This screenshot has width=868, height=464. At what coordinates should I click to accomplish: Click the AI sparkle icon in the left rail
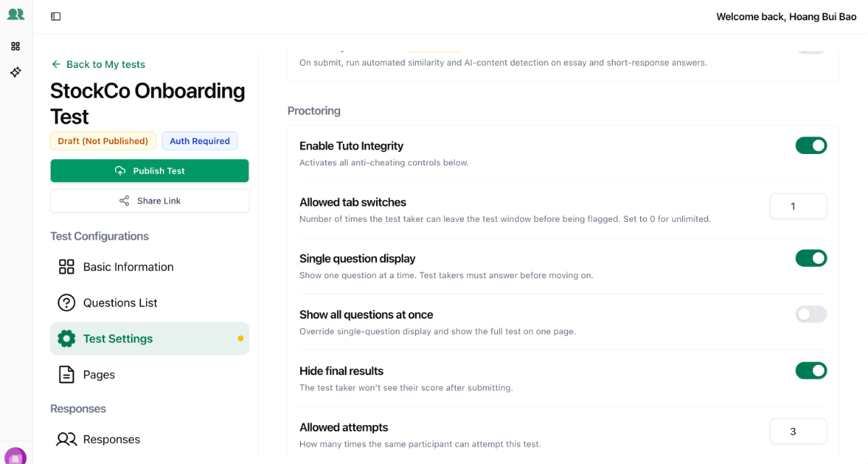coord(15,72)
